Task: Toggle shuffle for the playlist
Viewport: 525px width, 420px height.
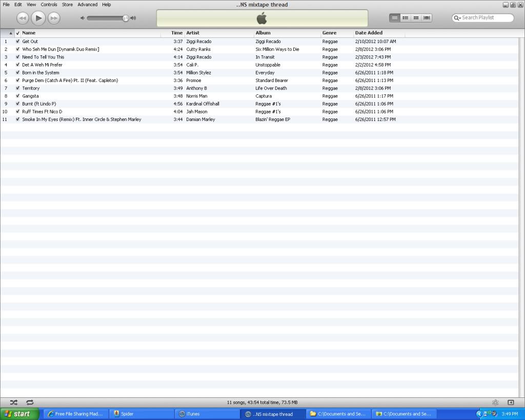Action: (14, 403)
